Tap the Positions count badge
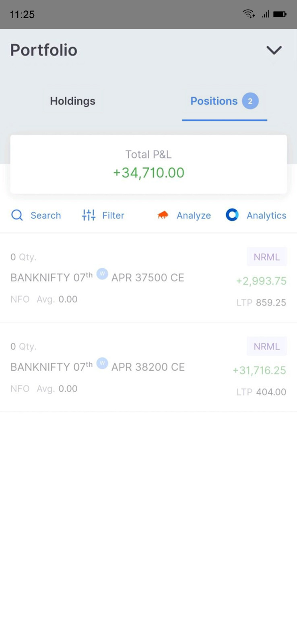This screenshot has width=297, height=644. [x=250, y=101]
